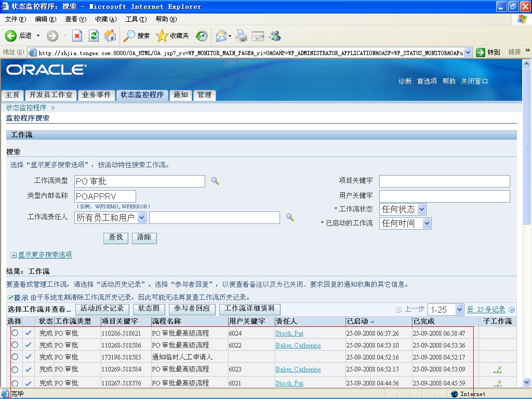Go to Home via house icon
532x399 pixels.
tap(110, 36)
